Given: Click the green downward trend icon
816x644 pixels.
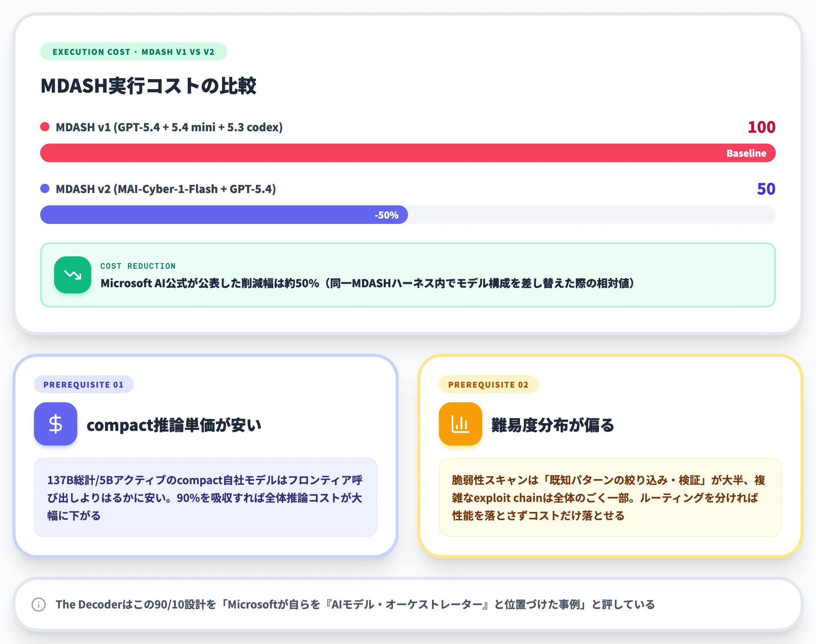Looking at the screenshot, I should point(73,275).
